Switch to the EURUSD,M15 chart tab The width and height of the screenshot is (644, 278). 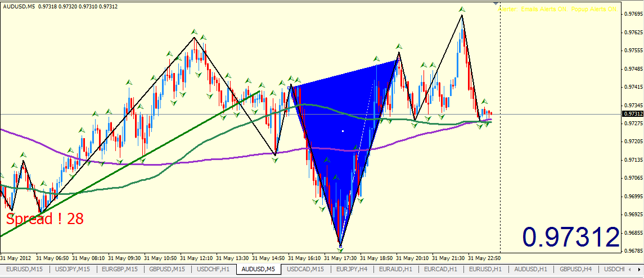[x=25, y=270]
